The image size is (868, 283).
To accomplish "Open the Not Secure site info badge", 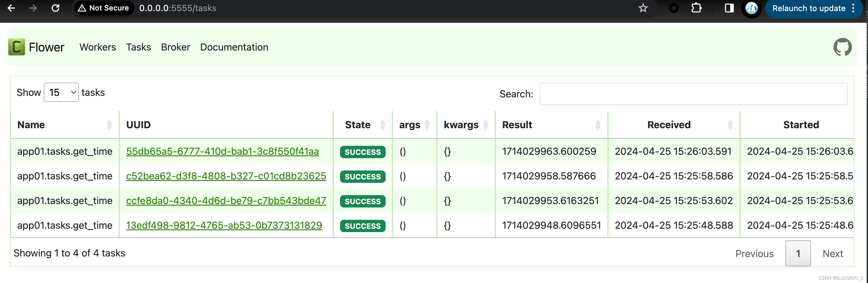I will tap(104, 8).
